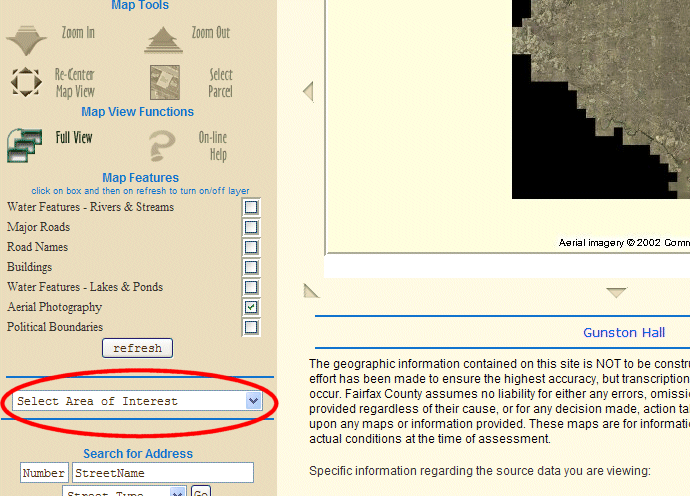
Task: Click the Map View Functions heading
Action: coord(137,112)
